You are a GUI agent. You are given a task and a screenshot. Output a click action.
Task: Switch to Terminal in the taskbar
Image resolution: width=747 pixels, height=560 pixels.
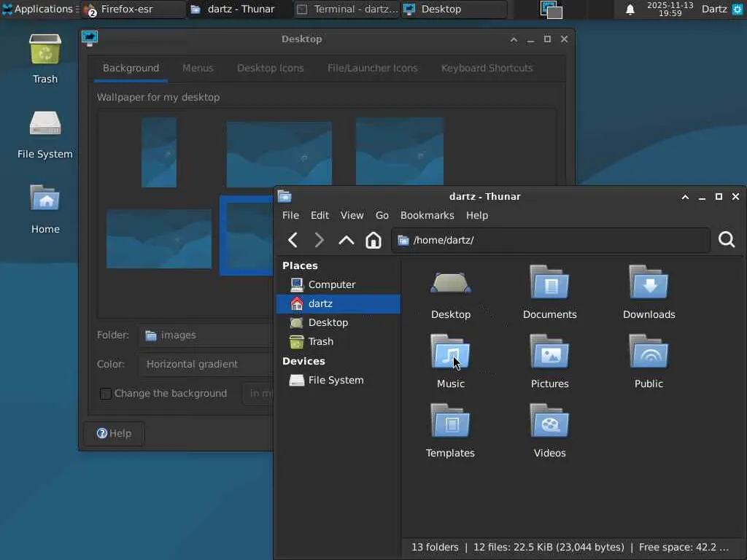(347, 9)
